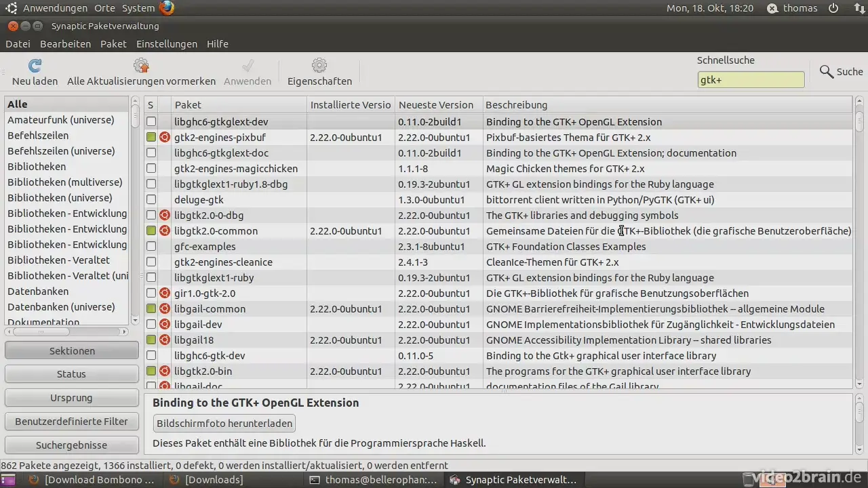Open Benutzerdefinierte Filter view
The image size is (868, 488).
(72, 422)
